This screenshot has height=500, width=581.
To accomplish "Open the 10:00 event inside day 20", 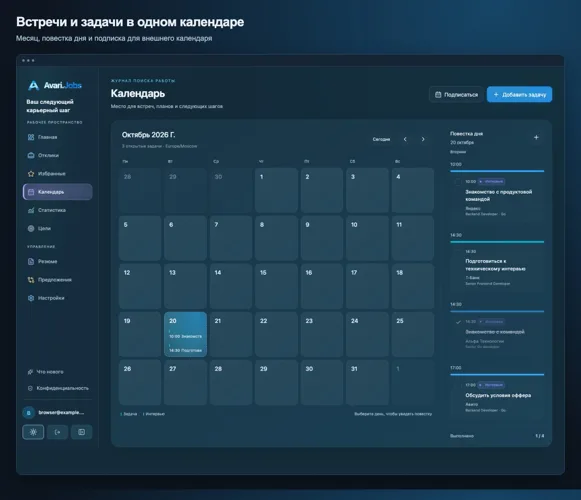I will click(185, 336).
